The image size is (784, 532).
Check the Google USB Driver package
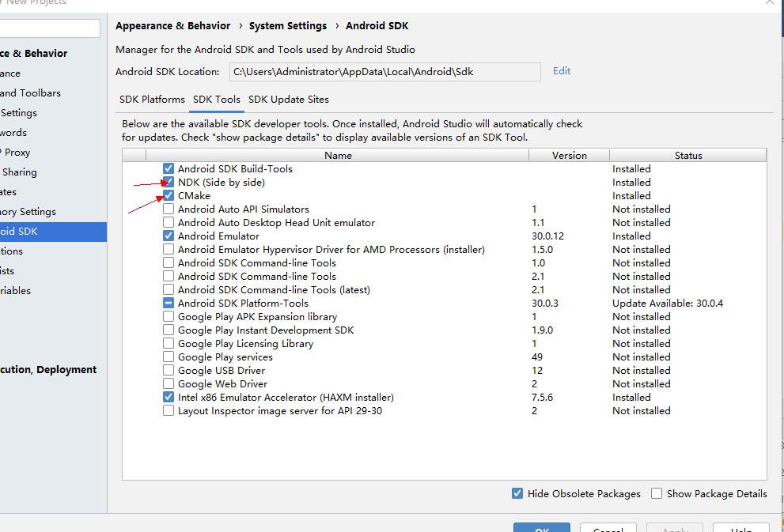[x=169, y=370]
